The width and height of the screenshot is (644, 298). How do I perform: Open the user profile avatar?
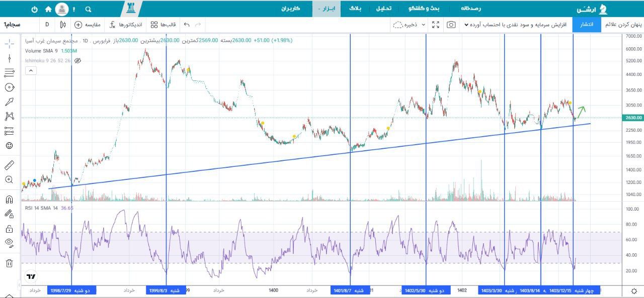point(62,9)
